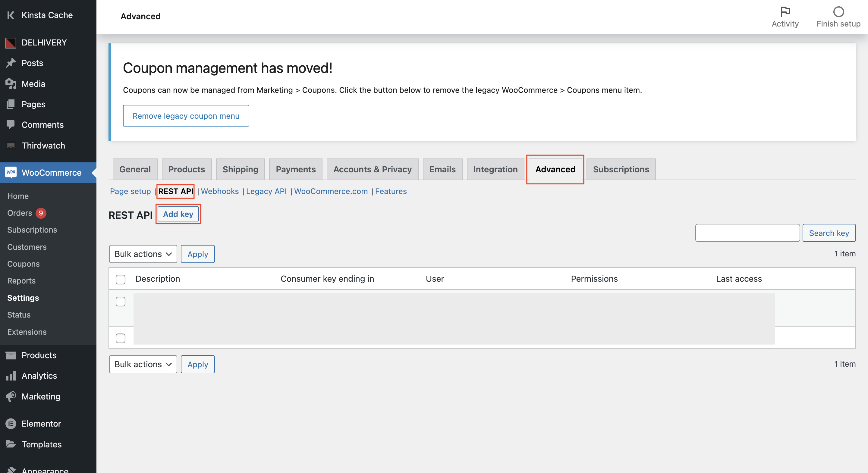Click the Elementor logo icon
868x473 pixels.
click(11, 424)
